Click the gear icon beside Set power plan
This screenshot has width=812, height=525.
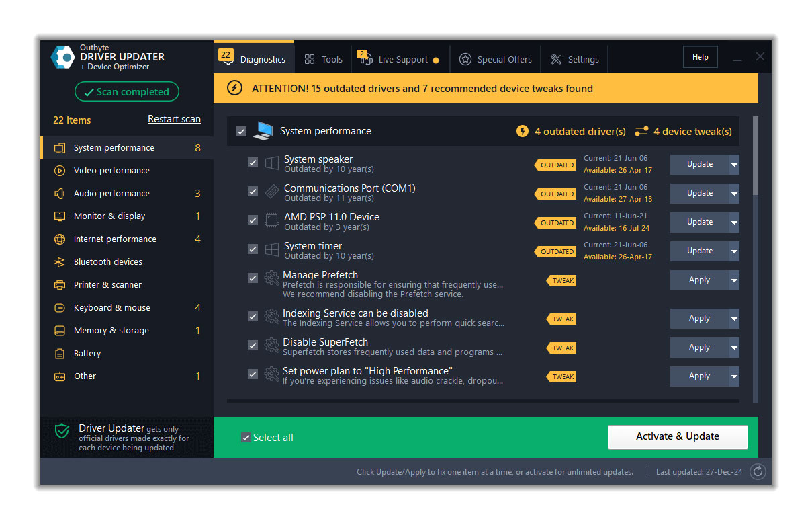[x=272, y=374]
